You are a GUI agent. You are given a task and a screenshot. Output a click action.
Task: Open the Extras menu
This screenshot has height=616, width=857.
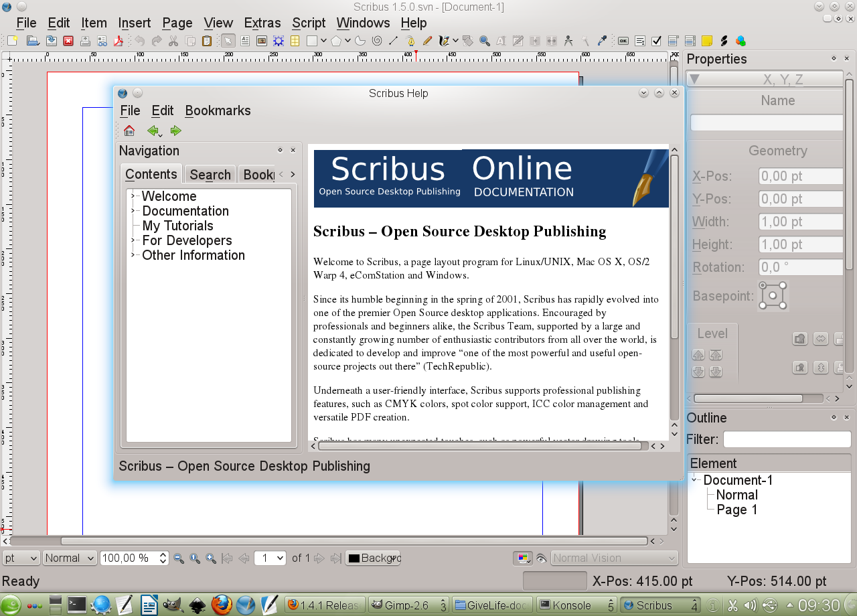[x=262, y=23]
